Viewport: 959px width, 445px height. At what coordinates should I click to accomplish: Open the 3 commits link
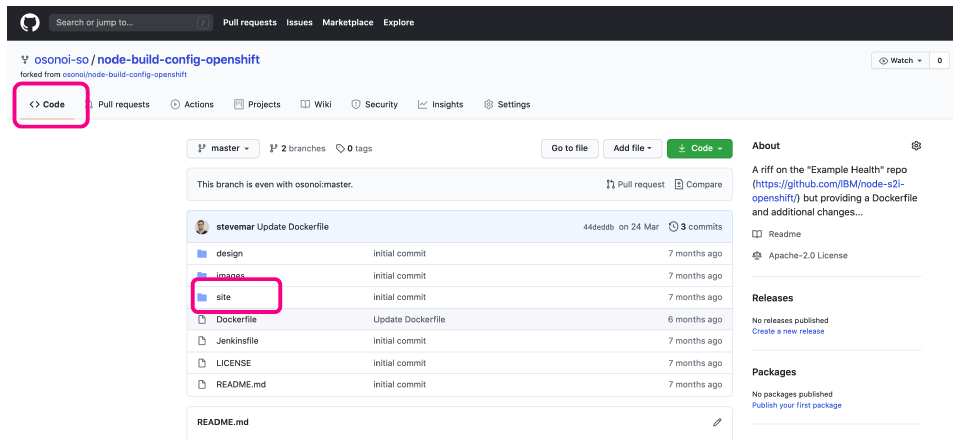pyautogui.click(x=696, y=227)
